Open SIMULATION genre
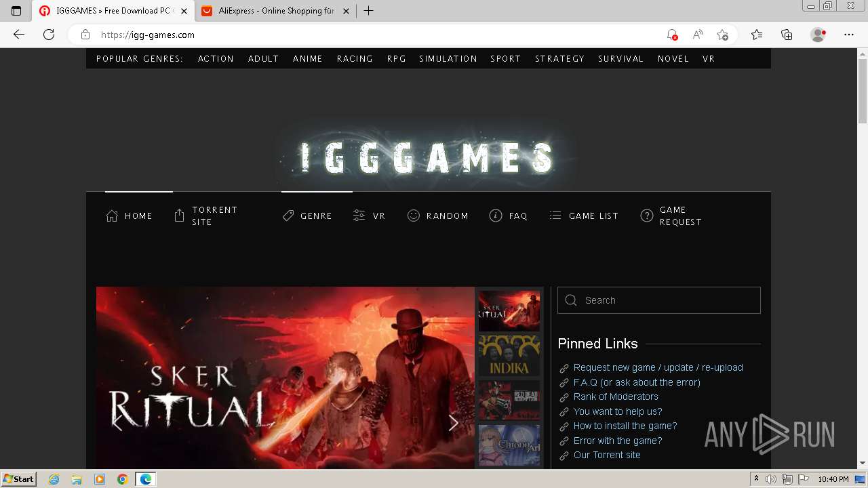 pos(448,59)
